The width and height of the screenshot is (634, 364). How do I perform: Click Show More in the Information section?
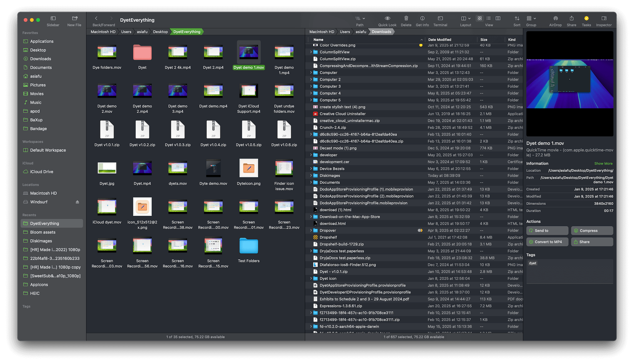(603, 163)
